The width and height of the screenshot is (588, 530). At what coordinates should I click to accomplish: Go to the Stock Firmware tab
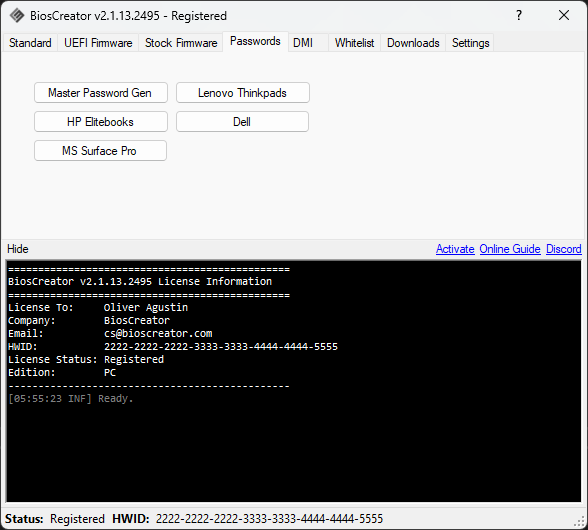pos(181,43)
